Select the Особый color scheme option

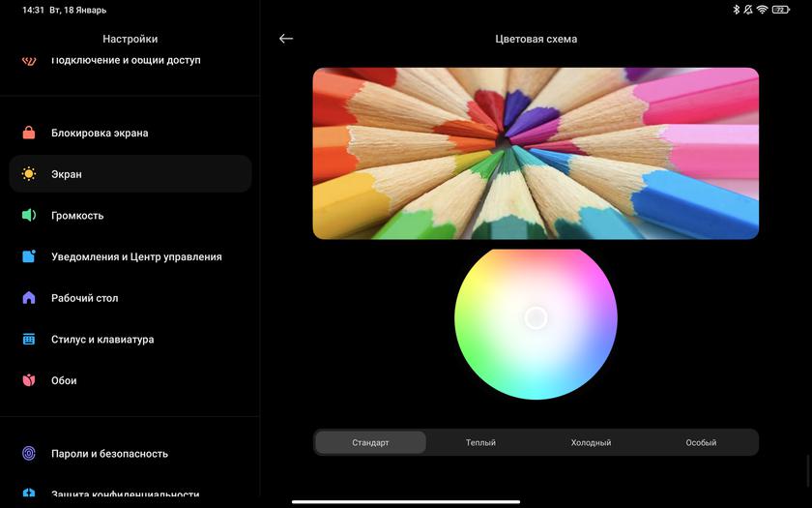[x=701, y=442]
